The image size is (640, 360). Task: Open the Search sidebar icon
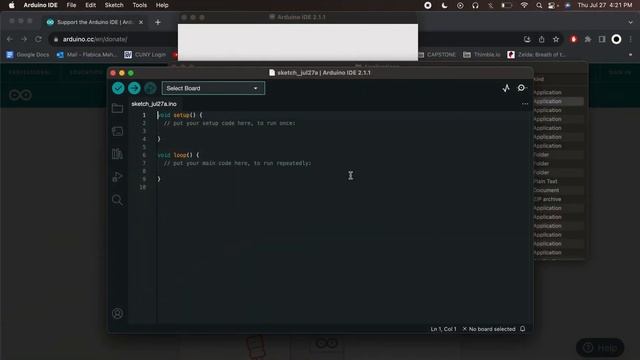[x=117, y=200]
